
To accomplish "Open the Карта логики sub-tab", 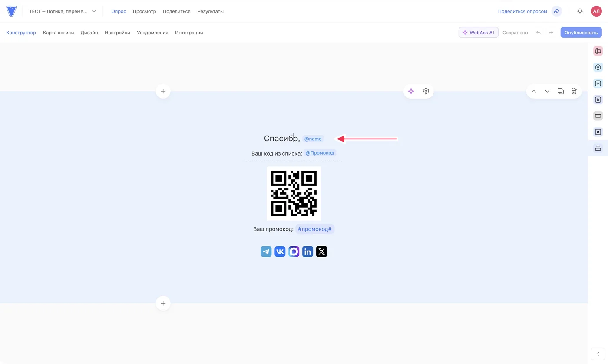I will (58, 33).
